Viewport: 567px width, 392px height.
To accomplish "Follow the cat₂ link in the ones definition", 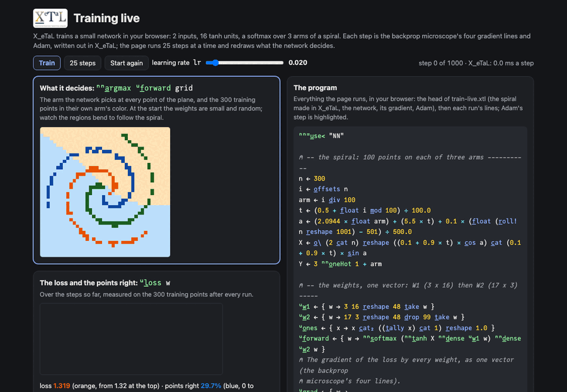I will click(x=366, y=328).
